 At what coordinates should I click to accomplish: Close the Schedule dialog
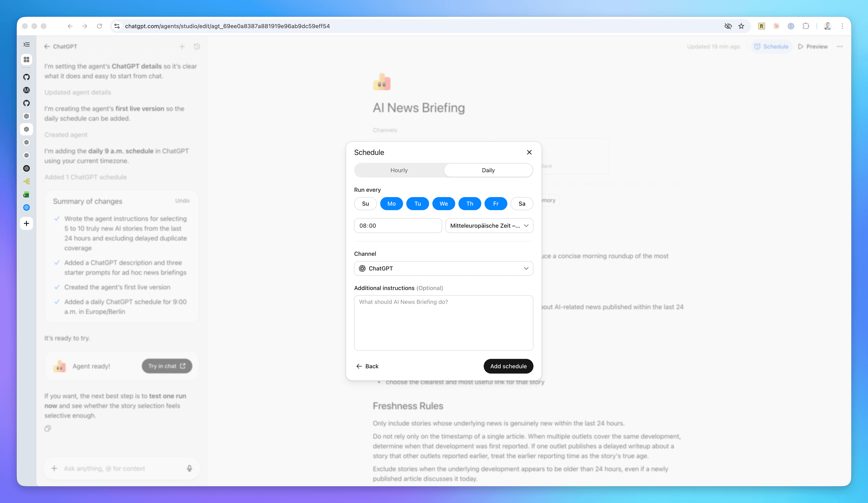click(x=529, y=152)
